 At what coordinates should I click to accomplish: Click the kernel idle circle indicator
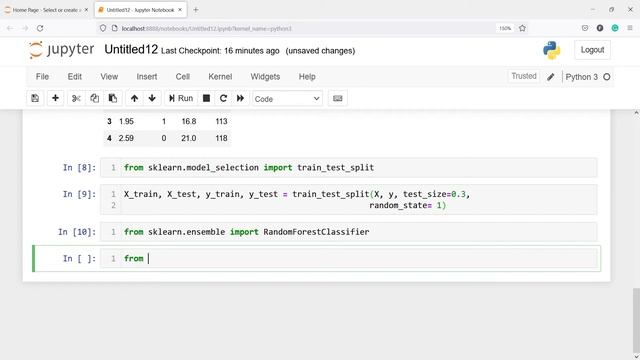607,77
